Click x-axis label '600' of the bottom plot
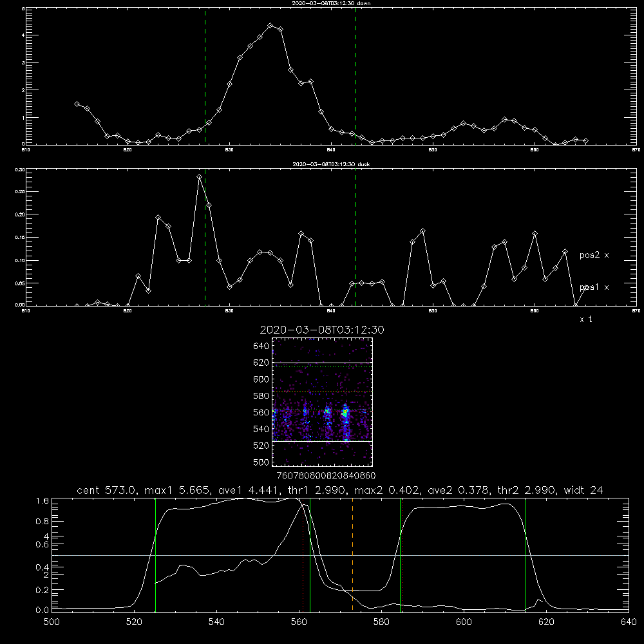644x644 pixels. tap(464, 622)
